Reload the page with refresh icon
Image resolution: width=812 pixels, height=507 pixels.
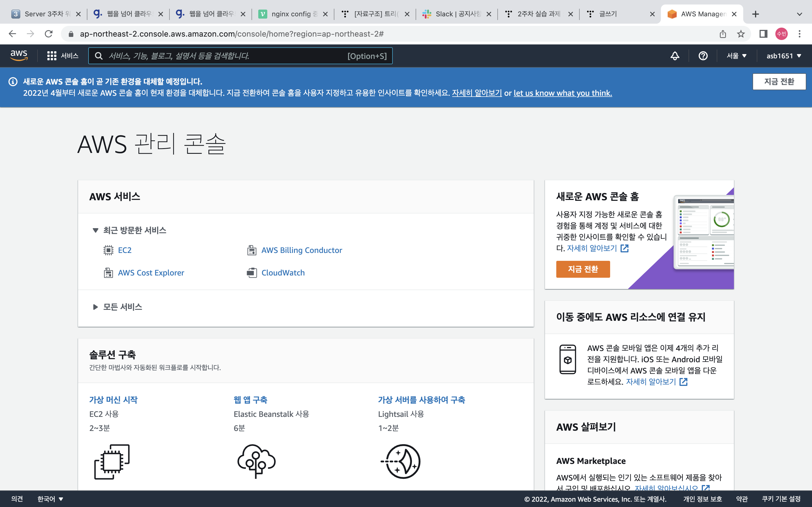(x=49, y=34)
